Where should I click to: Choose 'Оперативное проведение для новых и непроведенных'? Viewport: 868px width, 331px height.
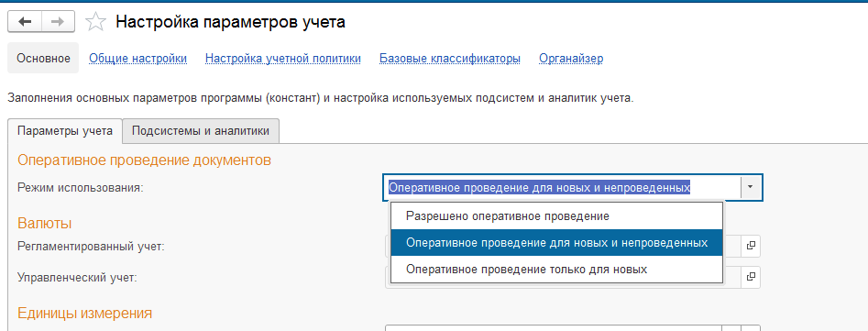(556, 242)
